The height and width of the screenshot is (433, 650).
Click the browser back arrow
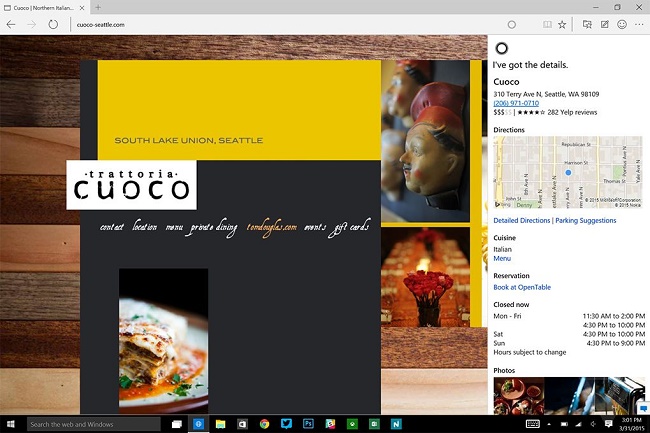(x=11, y=24)
